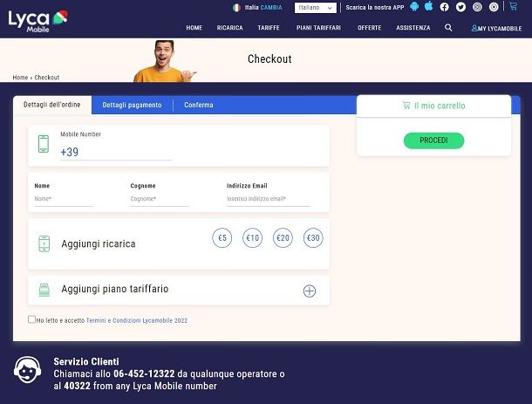This screenshot has width=532, height=404.
Task: Click the banner image of man pointing
Action: click(165, 61)
